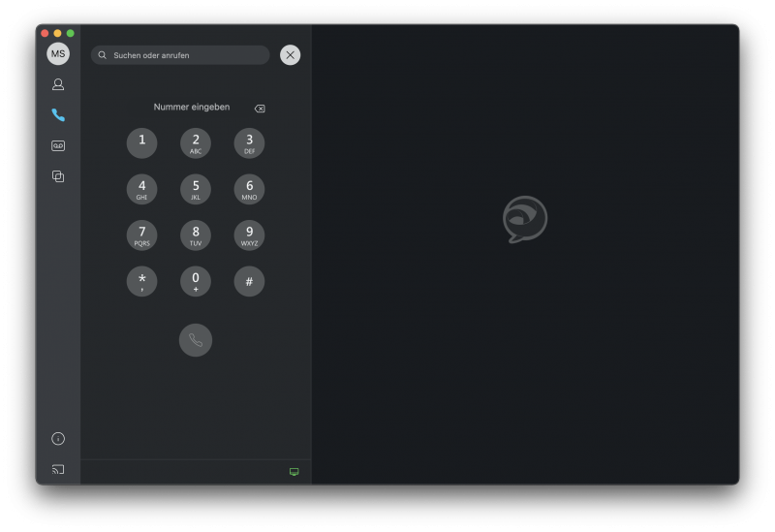Dial digit 9 WXYZ on keypad
The image size is (775, 532).
click(249, 235)
